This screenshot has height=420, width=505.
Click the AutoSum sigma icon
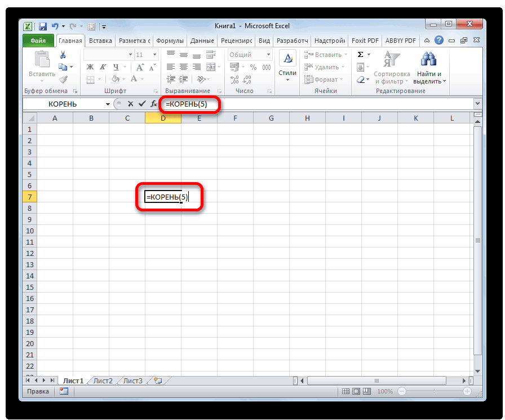tap(360, 55)
